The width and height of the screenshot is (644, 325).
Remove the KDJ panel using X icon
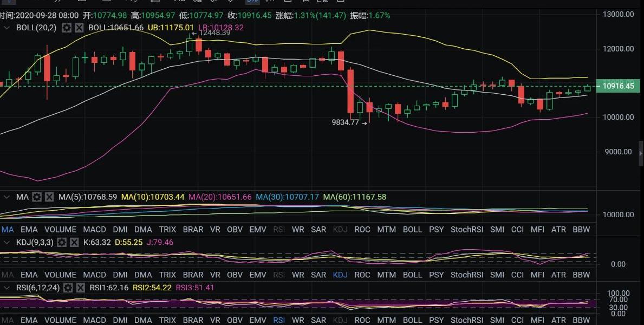tap(75, 242)
